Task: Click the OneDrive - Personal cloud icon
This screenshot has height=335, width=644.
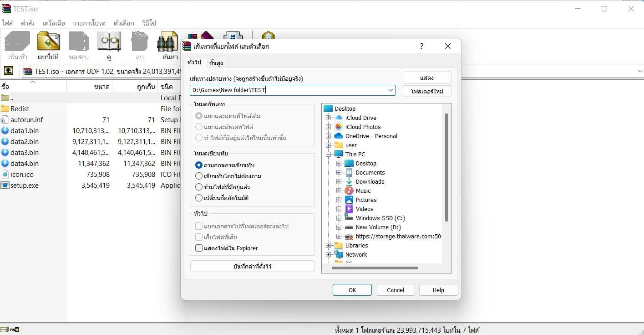Action: coord(339,136)
